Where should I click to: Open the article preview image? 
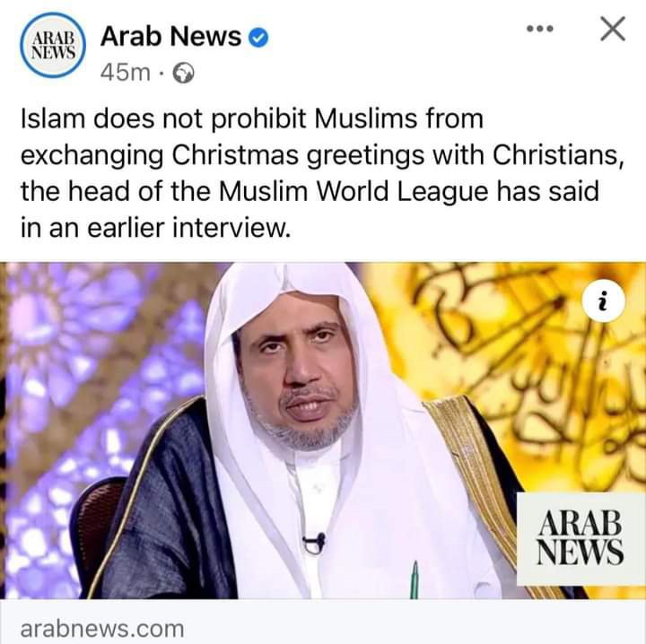pyautogui.click(x=323, y=431)
